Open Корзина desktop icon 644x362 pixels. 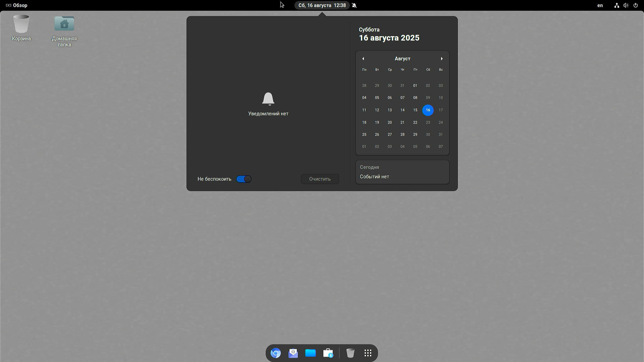click(21, 24)
